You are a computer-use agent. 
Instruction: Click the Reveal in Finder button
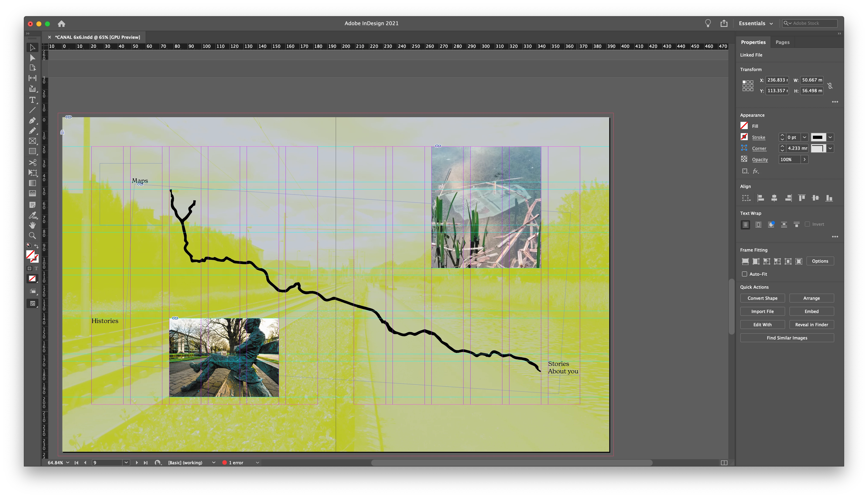pyautogui.click(x=812, y=325)
